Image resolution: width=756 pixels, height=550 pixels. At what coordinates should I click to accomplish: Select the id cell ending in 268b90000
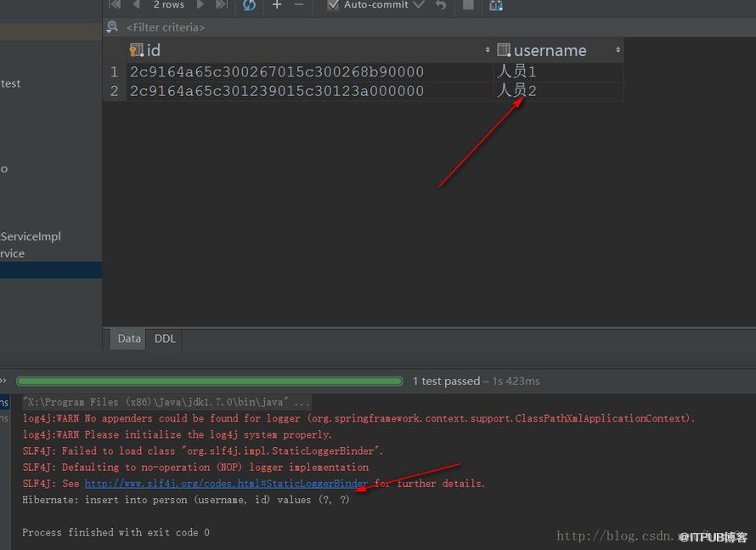309,72
